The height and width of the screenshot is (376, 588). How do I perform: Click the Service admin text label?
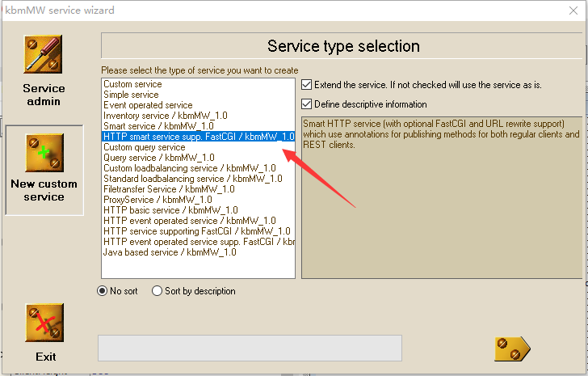44,95
